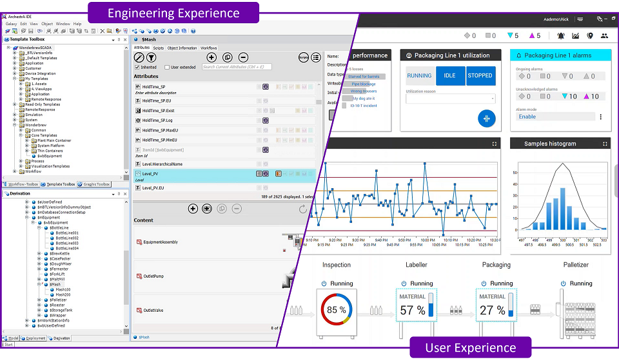Open the Scripts round button

pyautogui.click(x=303, y=57)
